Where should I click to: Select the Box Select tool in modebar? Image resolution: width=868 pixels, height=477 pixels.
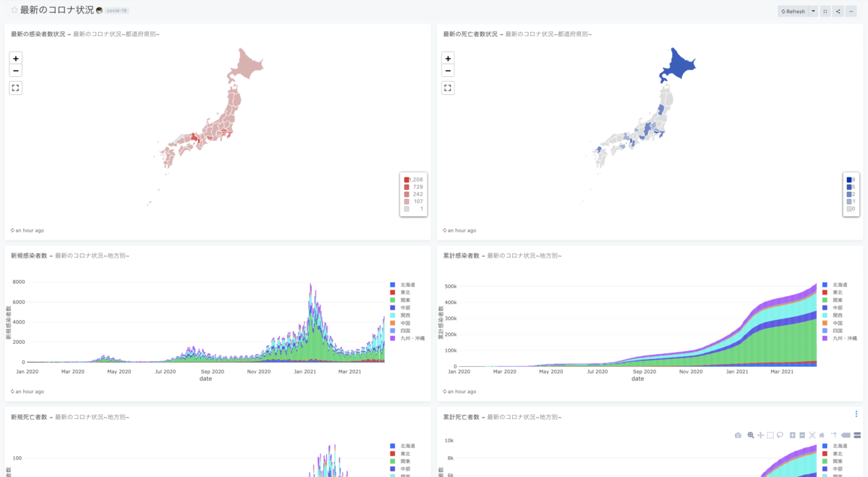pos(770,435)
